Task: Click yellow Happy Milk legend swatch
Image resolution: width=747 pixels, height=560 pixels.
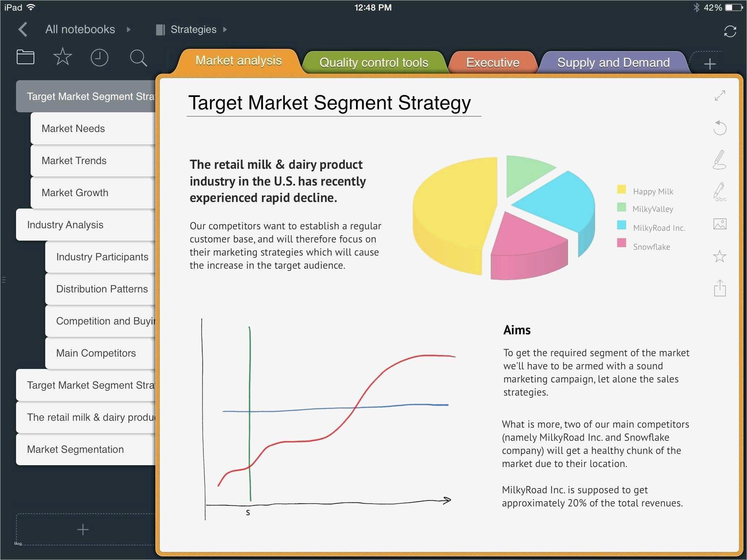Action: (621, 190)
